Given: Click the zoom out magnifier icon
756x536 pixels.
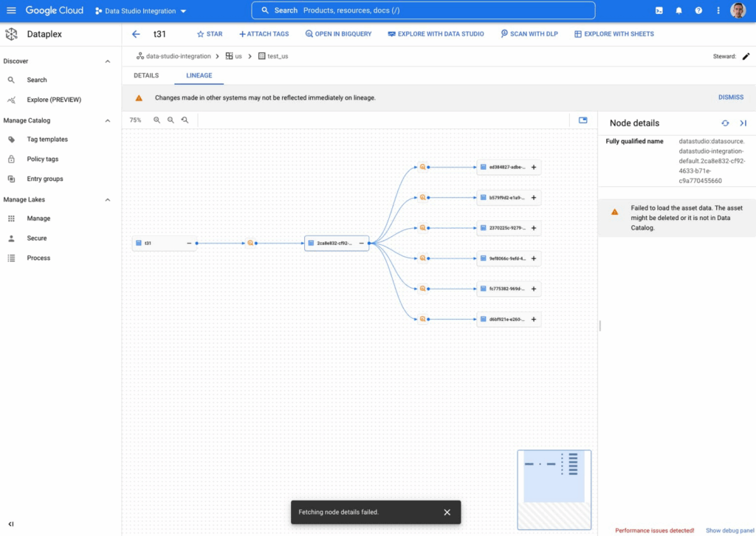Looking at the screenshot, I should [171, 120].
